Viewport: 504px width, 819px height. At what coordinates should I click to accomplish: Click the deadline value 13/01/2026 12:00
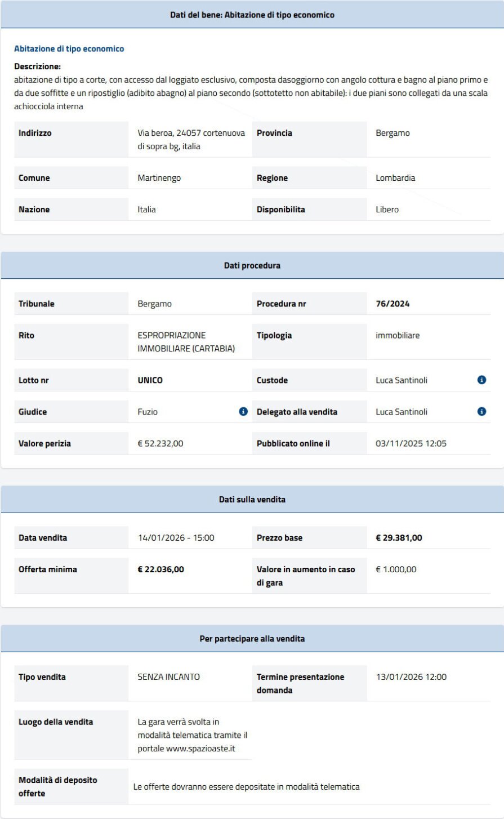coord(411,677)
